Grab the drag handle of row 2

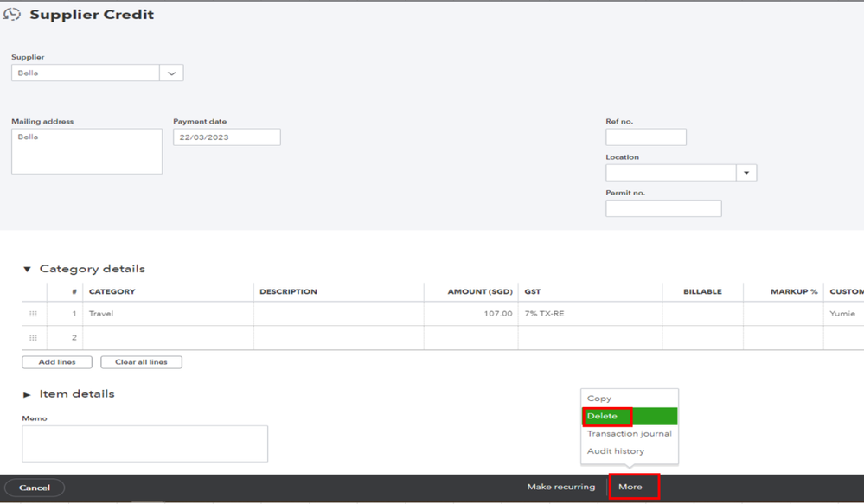pos(33,338)
